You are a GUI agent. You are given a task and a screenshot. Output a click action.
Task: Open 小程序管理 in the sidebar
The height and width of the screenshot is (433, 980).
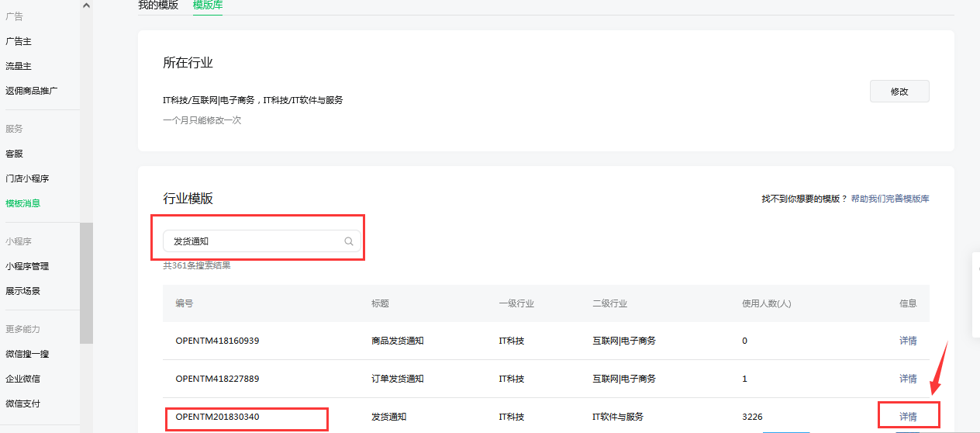(27, 266)
